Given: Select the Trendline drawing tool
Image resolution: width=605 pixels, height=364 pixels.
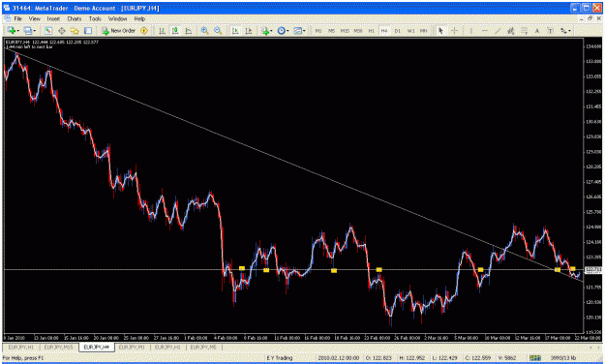Looking at the screenshot, I should [x=498, y=30].
